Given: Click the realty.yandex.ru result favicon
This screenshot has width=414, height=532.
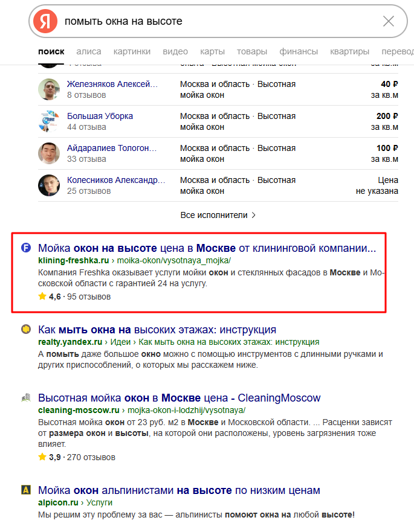Looking at the screenshot, I should [26, 330].
